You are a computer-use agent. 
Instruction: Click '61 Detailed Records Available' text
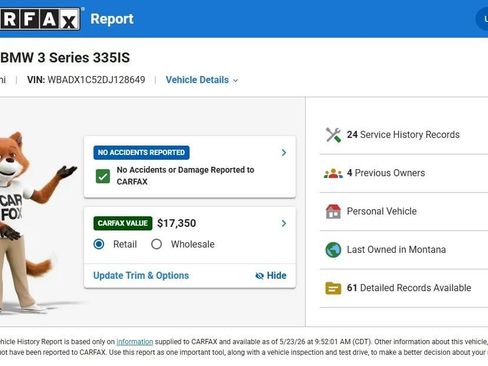click(x=409, y=288)
